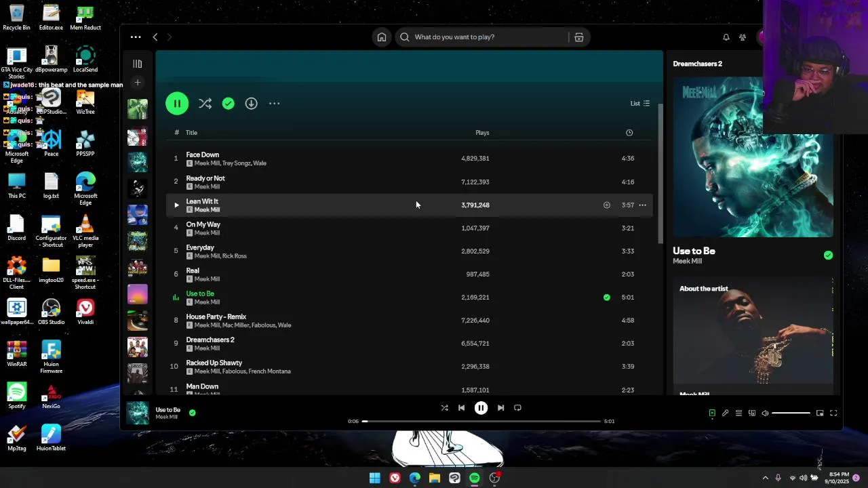Viewport: 868px width, 488px height.
Task: Open the miniplayer
Action: [x=820, y=413]
